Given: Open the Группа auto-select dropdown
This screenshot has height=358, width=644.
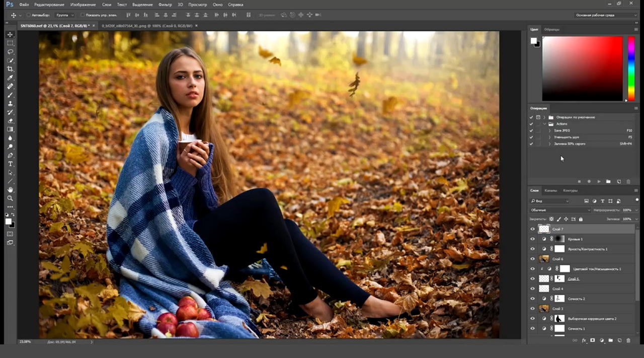Looking at the screenshot, I should point(64,15).
